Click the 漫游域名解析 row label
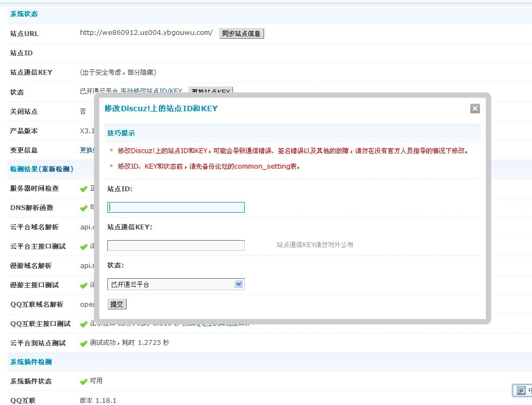Viewport: 532px width, 405px height. pyautogui.click(x=31, y=265)
